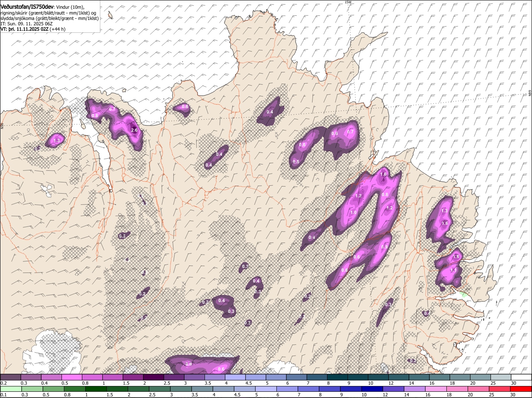
Task: Pick pale green bottom legend swatch at 0.1
Action: [x=10, y=389]
